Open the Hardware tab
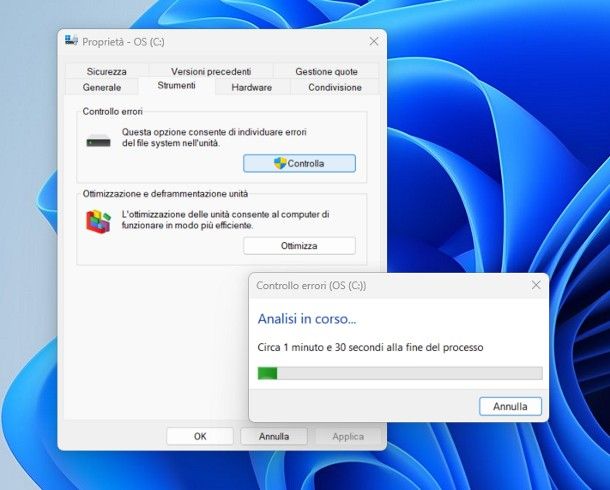 click(x=252, y=87)
